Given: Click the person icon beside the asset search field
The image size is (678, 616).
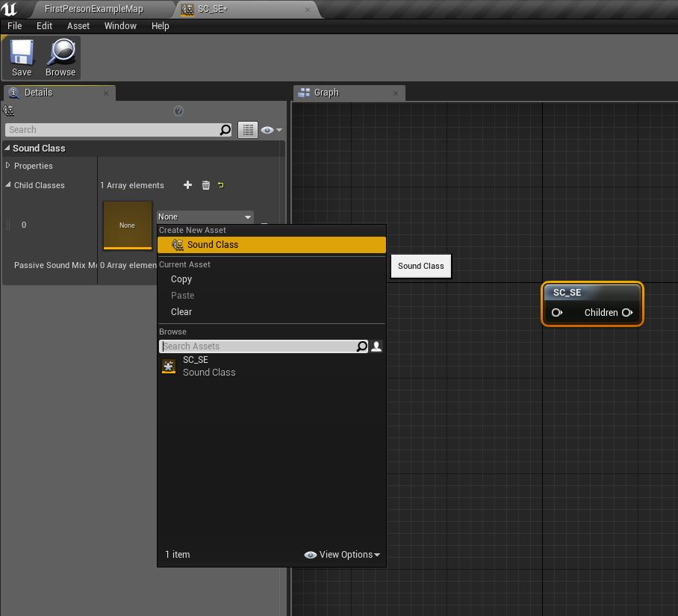Looking at the screenshot, I should 376,346.
